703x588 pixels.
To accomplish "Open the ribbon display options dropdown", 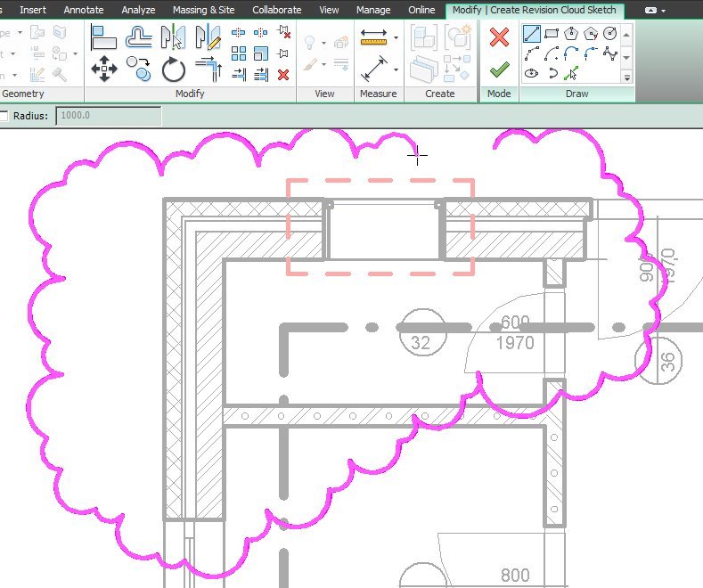I will [x=664, y=11].
